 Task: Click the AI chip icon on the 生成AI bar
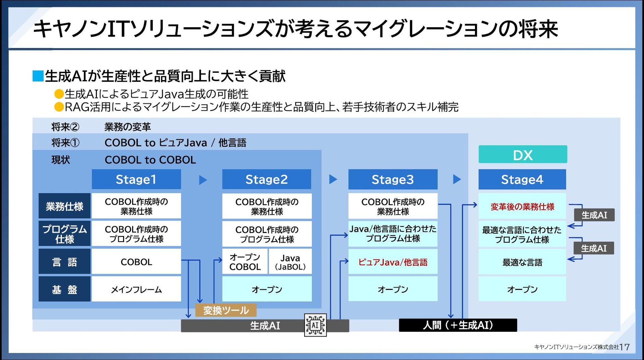click(315, 325)
